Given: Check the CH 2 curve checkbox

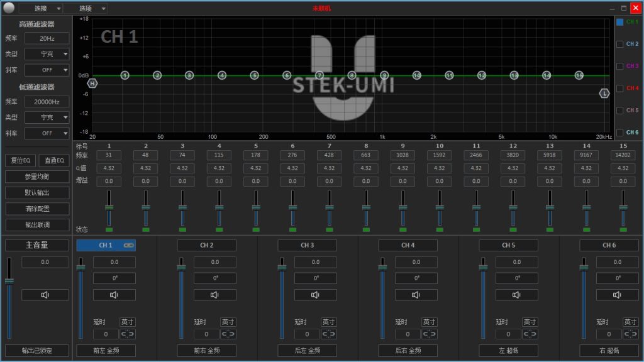Looking at the screenshot, I should click(x=619, y=45).
